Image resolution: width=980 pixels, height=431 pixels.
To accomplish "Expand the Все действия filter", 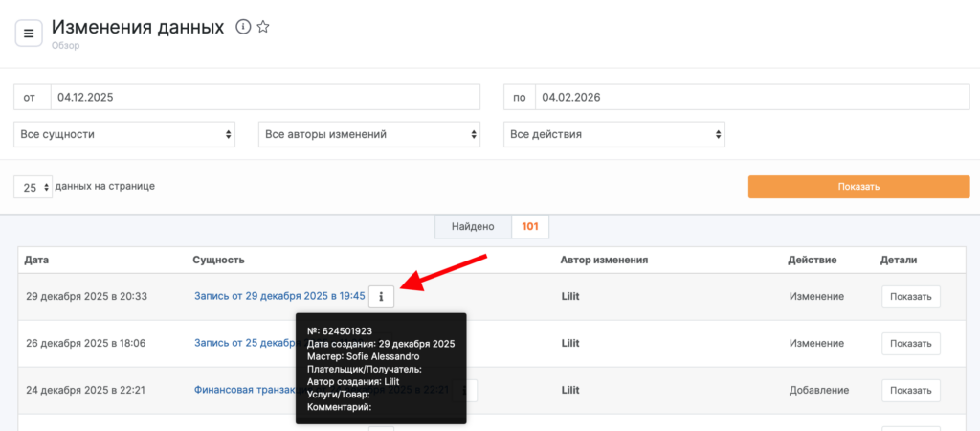I will click(614, 135).
